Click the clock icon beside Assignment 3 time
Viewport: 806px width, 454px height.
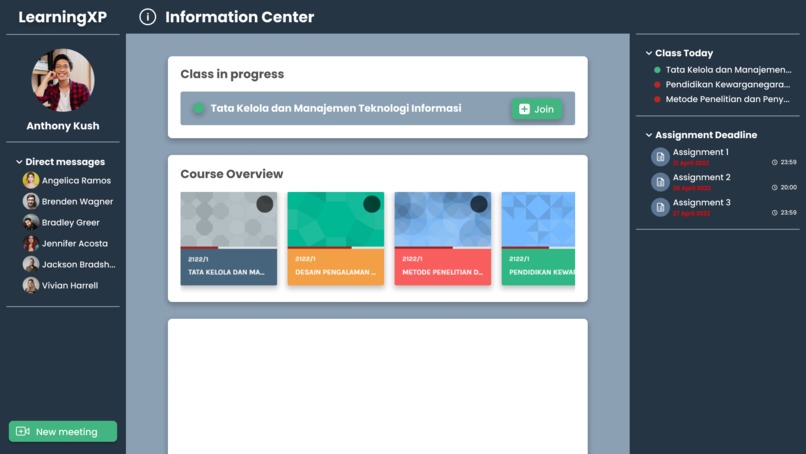(x=774, y=213)
